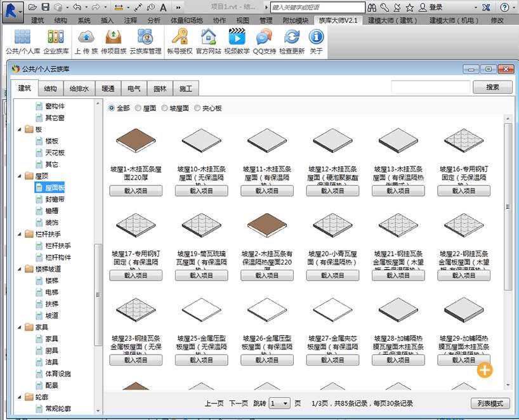Collapse the 楼梯坡道 tree folder
The width and height of the screenshot is (519, 420).
(20, 269)
